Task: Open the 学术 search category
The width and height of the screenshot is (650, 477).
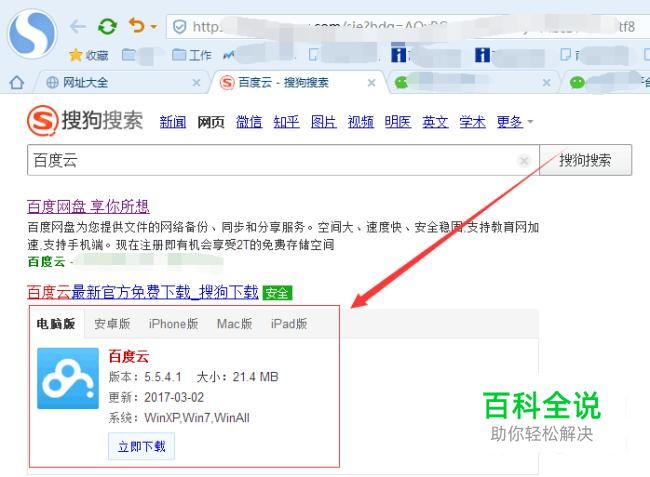Action: pyautogui.click(x=472, y=122)
